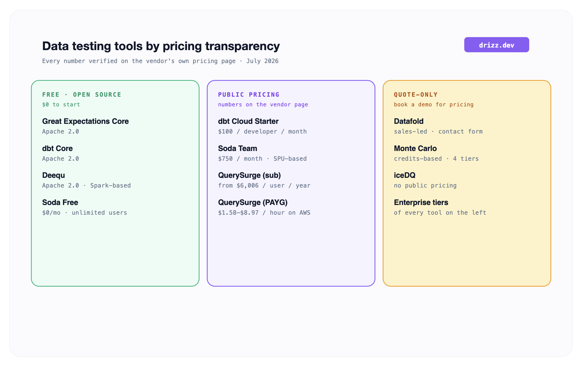Click the dbt Core item
The height and width of the screenshot is (366, 588).
click(x=61, y=153)
